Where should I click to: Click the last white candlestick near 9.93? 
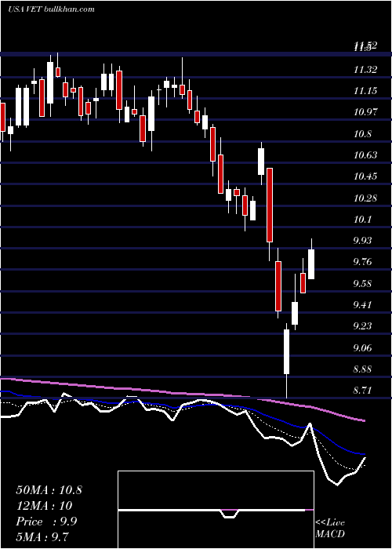pos(311,264)
